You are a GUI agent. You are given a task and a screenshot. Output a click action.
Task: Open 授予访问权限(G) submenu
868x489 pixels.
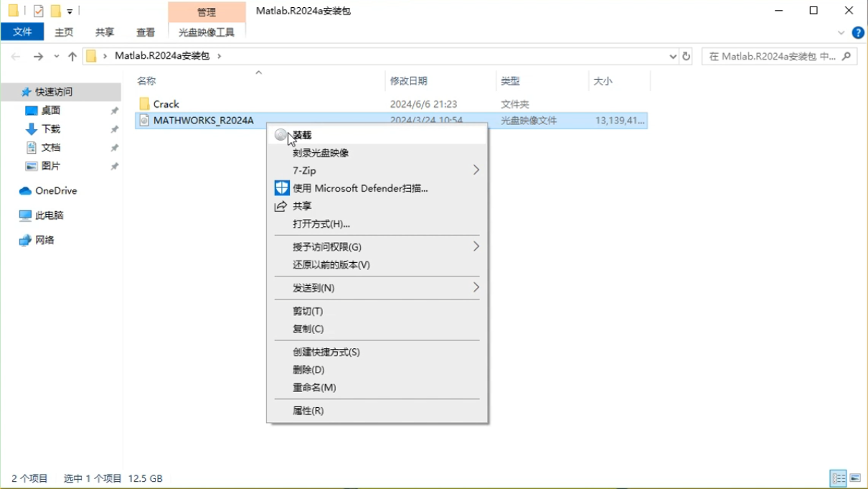tap(377, 247)
